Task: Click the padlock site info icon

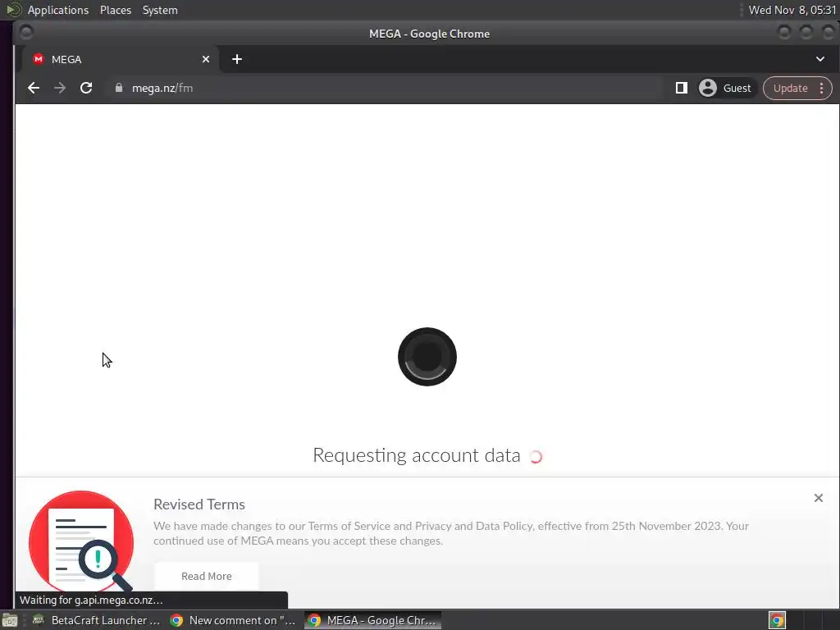Action: pos(119,88)
